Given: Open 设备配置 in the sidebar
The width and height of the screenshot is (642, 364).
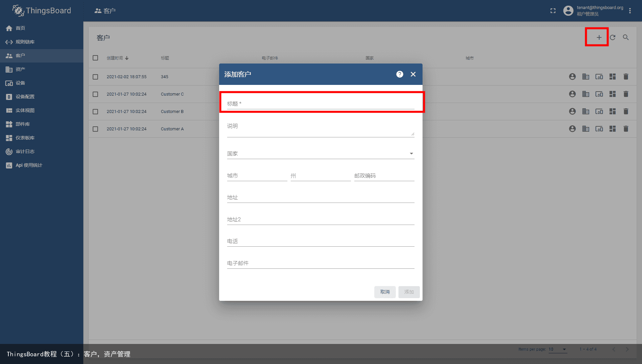Looking at the screenshot, I should tap(41, 97).
